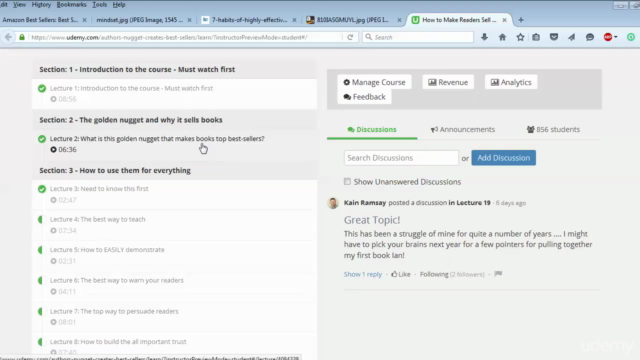Click the flag icon on Great Topic post
Screen dimensions: 640x360
tap(498, 273)
